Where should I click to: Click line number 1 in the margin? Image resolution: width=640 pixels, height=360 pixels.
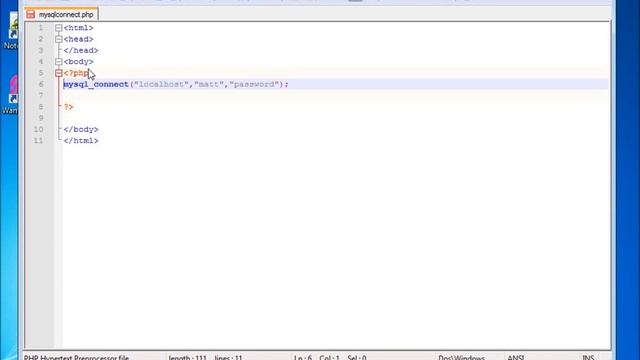point(40,28)
